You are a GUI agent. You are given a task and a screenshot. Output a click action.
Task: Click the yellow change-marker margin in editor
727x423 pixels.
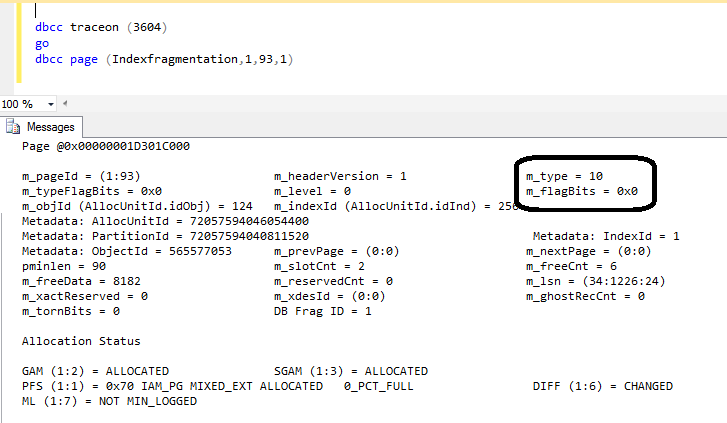click(19, 43)
